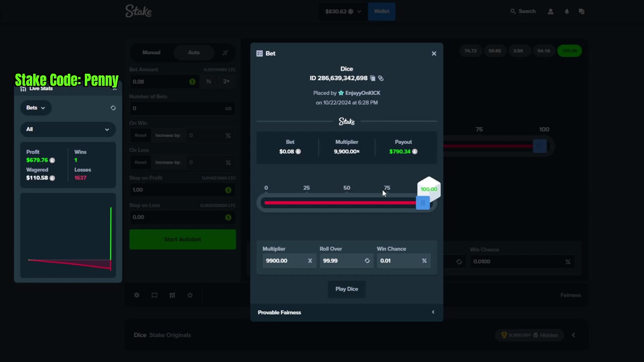Screen dimensions: 644x362
Task: Click the Losses 1637 count
Action: [80, 177]
